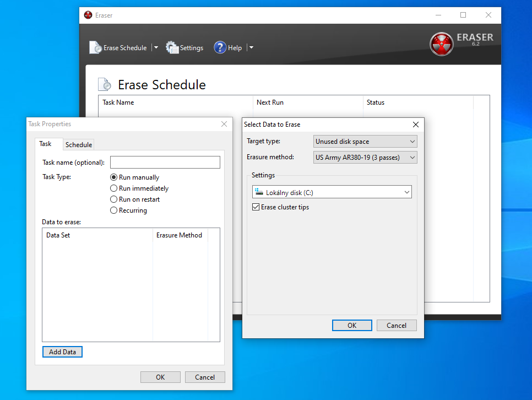The width and height of the screenshot is (532, 400).
Task: Uncheck Erase cluster tips checkbox
Action: [256, 207]
